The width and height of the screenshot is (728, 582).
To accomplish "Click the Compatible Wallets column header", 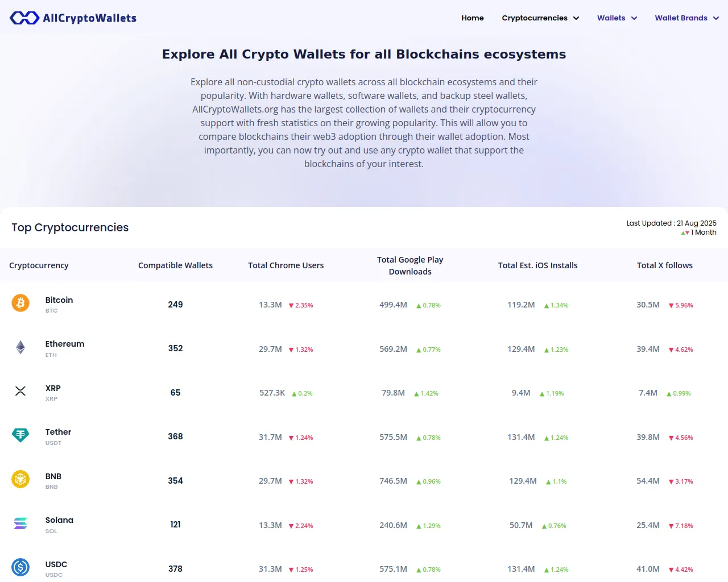I will click(x=175, y=265).
